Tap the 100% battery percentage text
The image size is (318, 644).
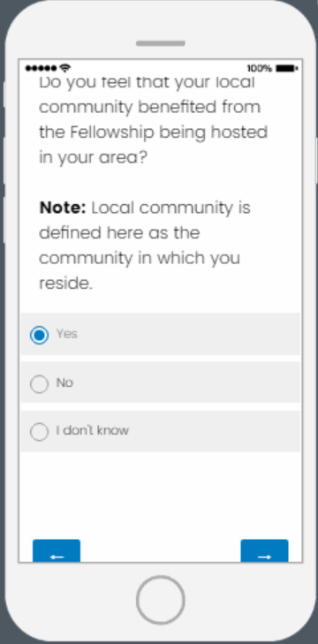click(x=260, y=68)
